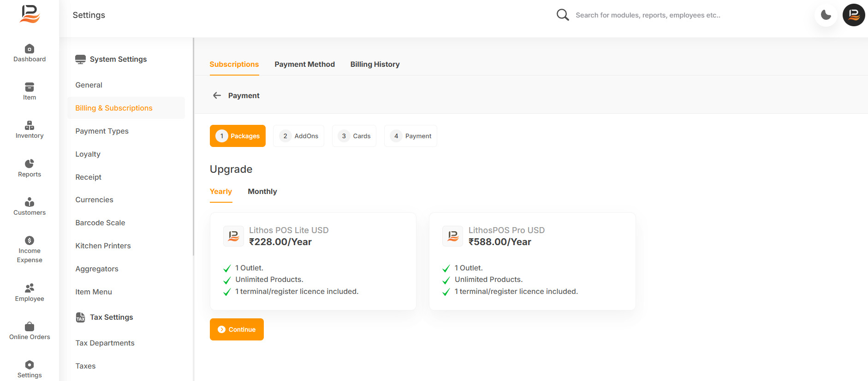Open Income Expense dollar icon

coord(30,240)
